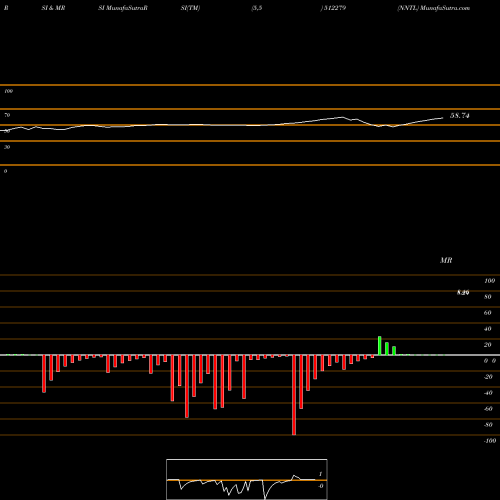Click the first red bar on the left
Screen dimensions: 500x500
point(44,374)
